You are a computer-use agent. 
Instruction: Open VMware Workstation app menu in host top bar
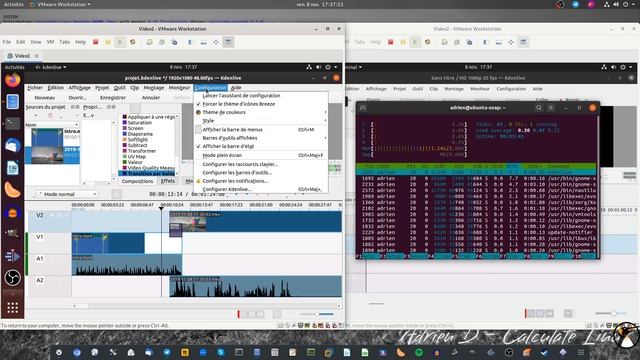point(60,4)
